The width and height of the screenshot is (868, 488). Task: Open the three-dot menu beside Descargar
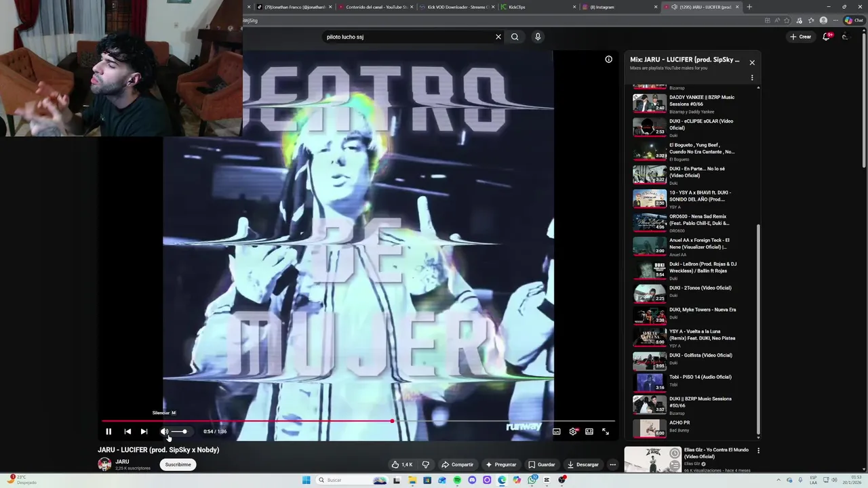pyautogui.click(x=612, y=464)
